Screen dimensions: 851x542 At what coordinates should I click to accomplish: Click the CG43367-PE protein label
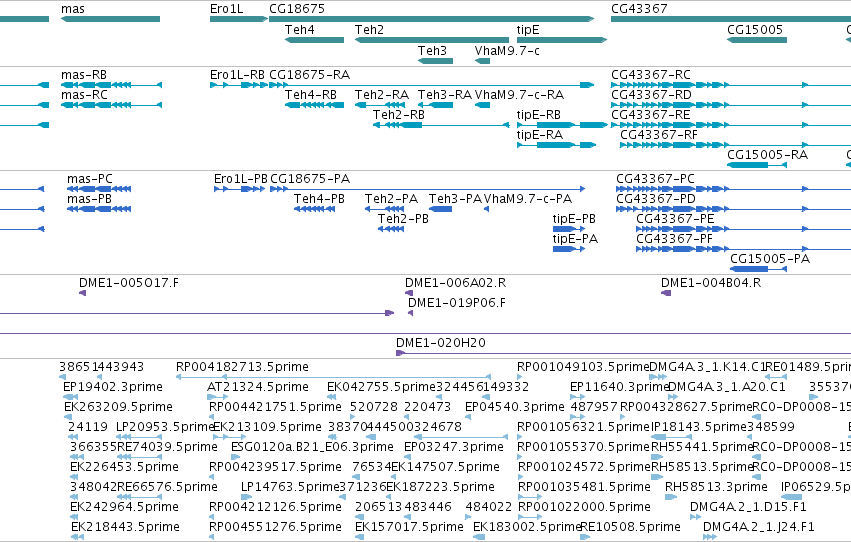[x=675, y=219]
